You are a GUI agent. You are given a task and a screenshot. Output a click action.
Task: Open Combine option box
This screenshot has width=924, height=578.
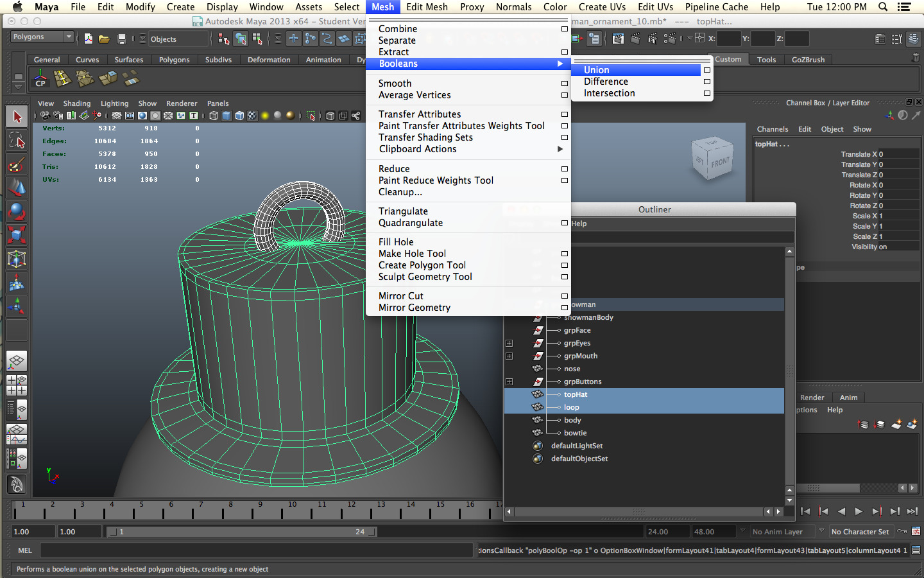click(x=565, y=29)
